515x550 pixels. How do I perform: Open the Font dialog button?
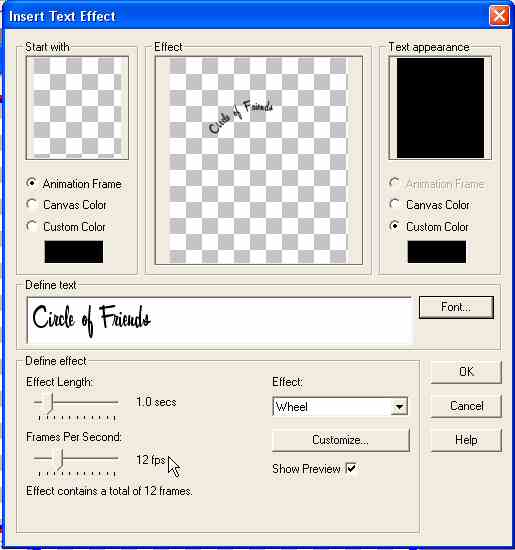pyautogui.click(x=456, y=307)
